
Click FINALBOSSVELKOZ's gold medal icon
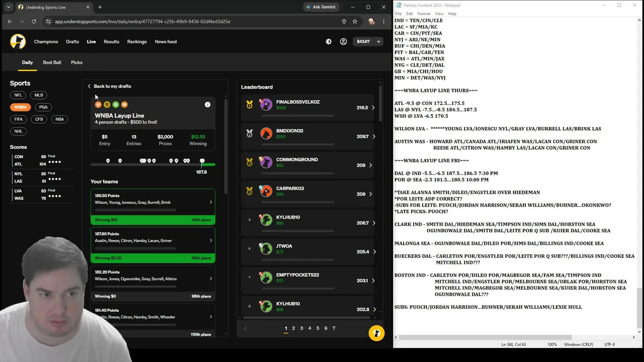click(250, 105)
